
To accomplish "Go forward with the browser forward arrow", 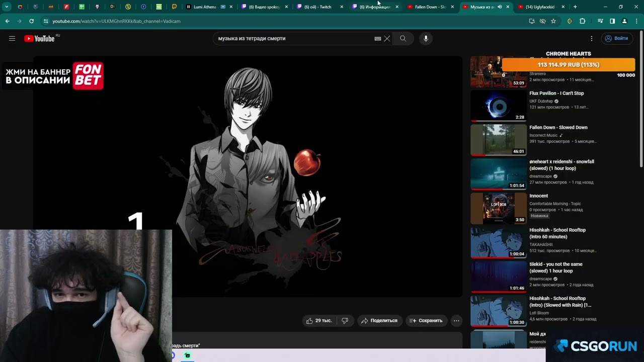I will point(19,21).
